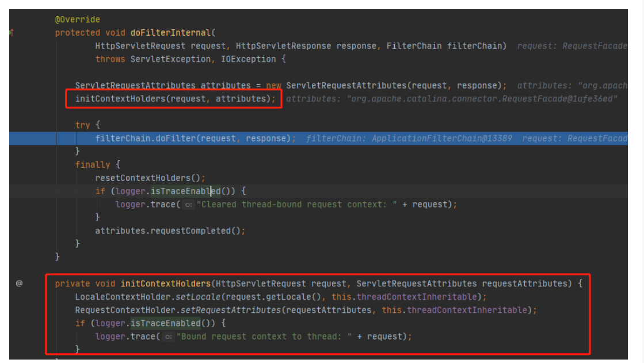This screenshot has height=363, width=644.
Task: Click the @ gutter icon beside initContextHolders
Action: (x=19, y=283)
